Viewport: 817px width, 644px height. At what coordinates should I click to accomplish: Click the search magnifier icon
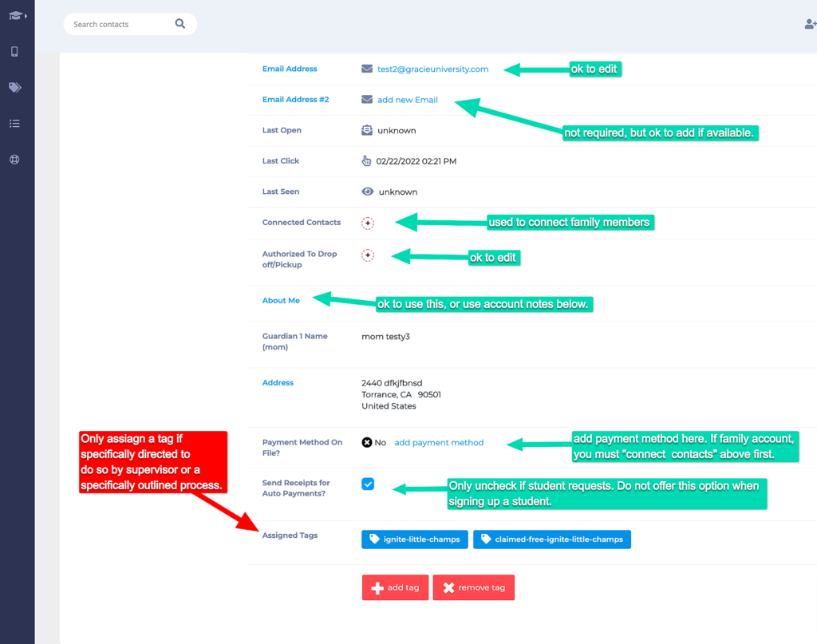(180, 23)
